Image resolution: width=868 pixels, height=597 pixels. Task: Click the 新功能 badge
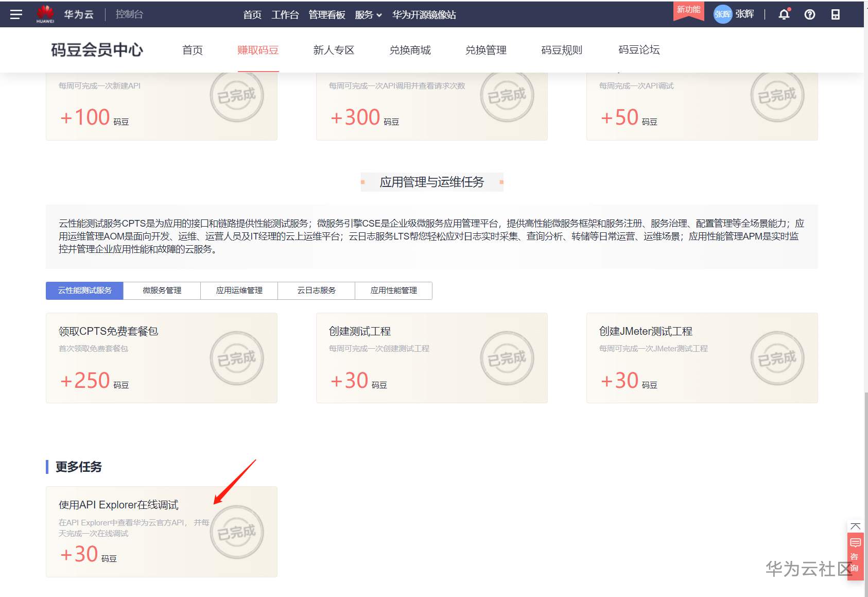(688, 10)
